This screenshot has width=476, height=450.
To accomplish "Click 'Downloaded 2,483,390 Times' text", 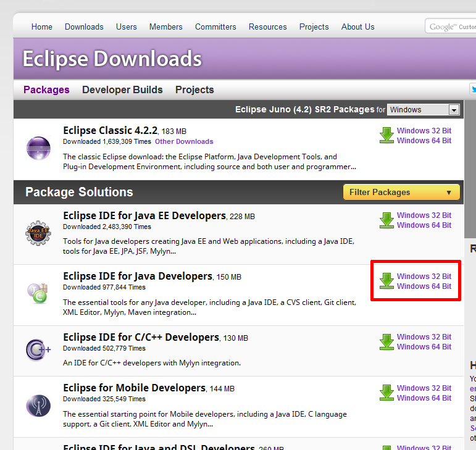I will click(107, 227).
